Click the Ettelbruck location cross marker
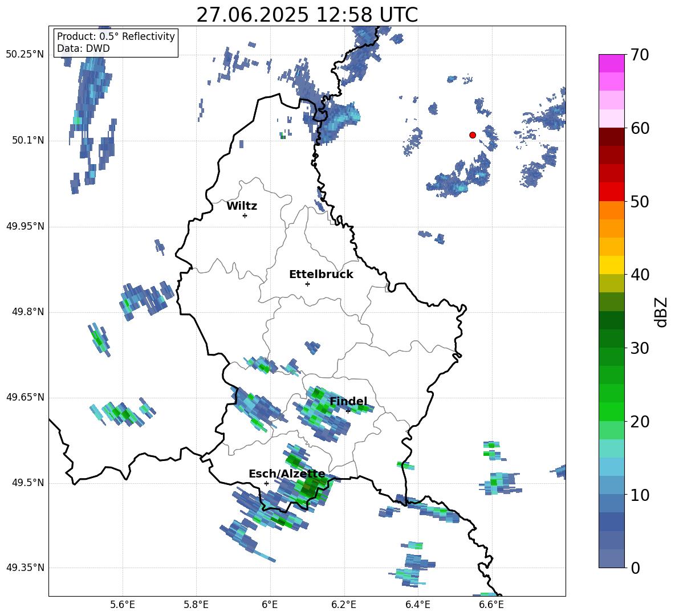Screen dimensions: 675x616 pyautogui.click(x=307, y=284)
